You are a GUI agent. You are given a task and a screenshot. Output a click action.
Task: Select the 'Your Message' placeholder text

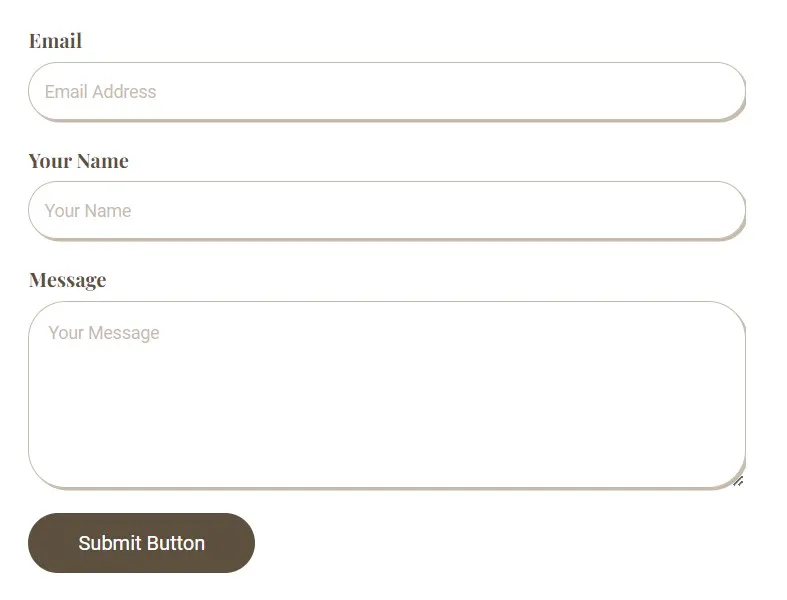coord(104,333)
